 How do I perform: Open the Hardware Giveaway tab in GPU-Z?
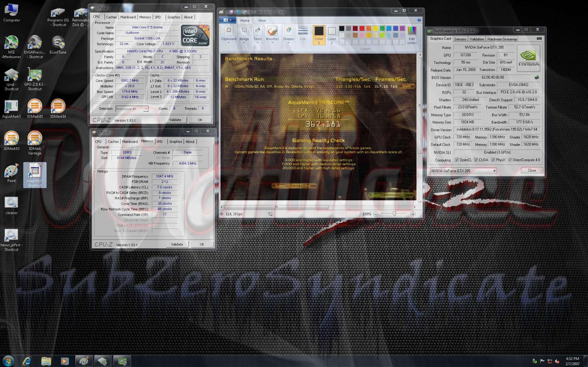[502, 39]
